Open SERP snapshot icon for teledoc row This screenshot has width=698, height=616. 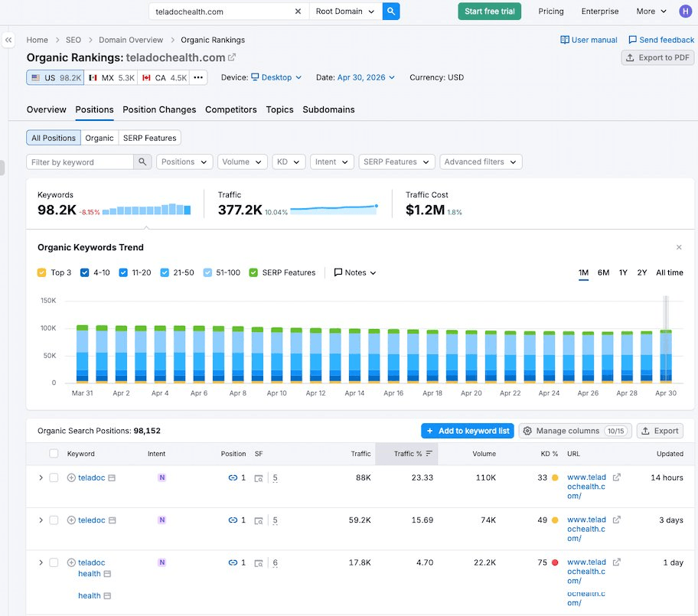tap(259, 520)
